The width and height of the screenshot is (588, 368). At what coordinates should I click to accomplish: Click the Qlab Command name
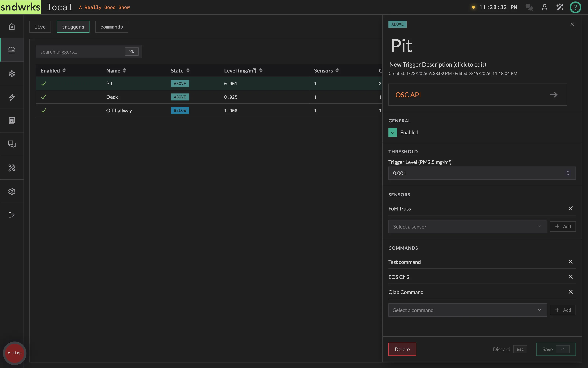tap(406, 292)
